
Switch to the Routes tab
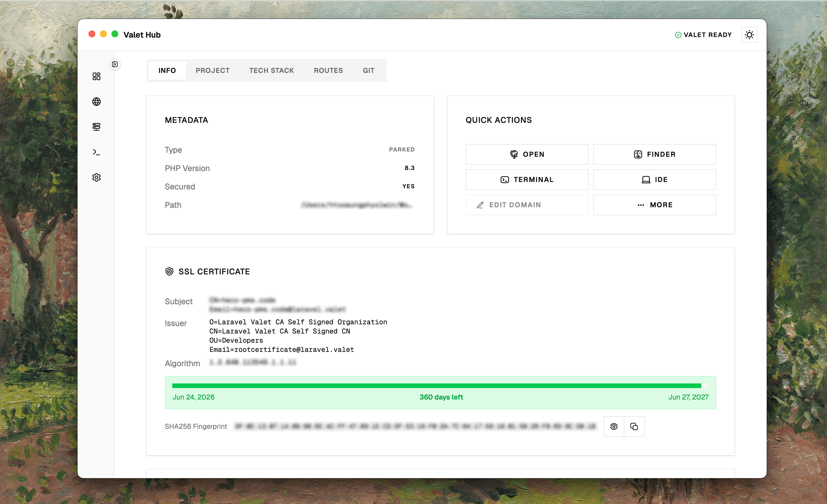(x=328, y=71)
